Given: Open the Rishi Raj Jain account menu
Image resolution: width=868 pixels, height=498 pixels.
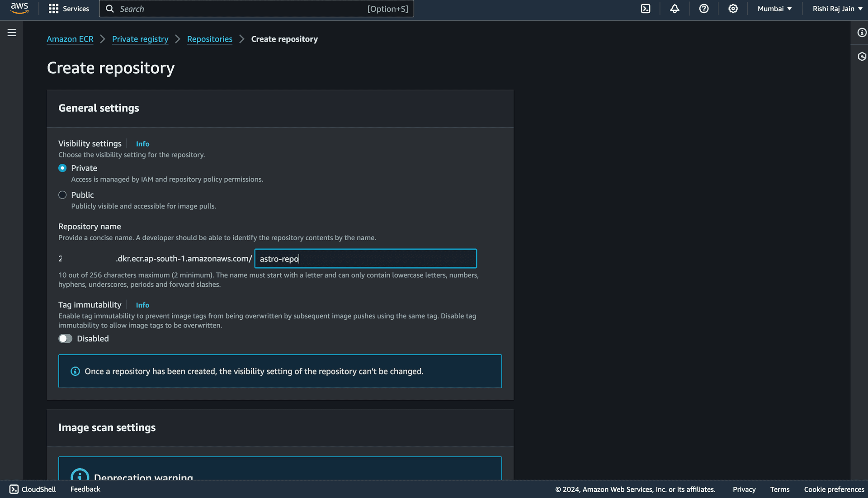Looking at the screenshot, I should pos(837,9).
